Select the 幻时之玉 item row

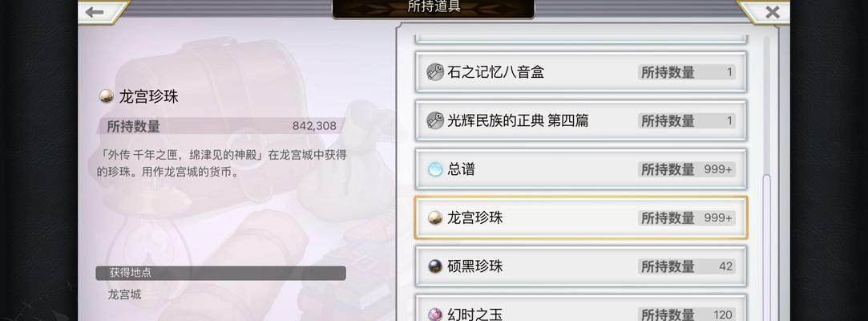click(581, 308)
